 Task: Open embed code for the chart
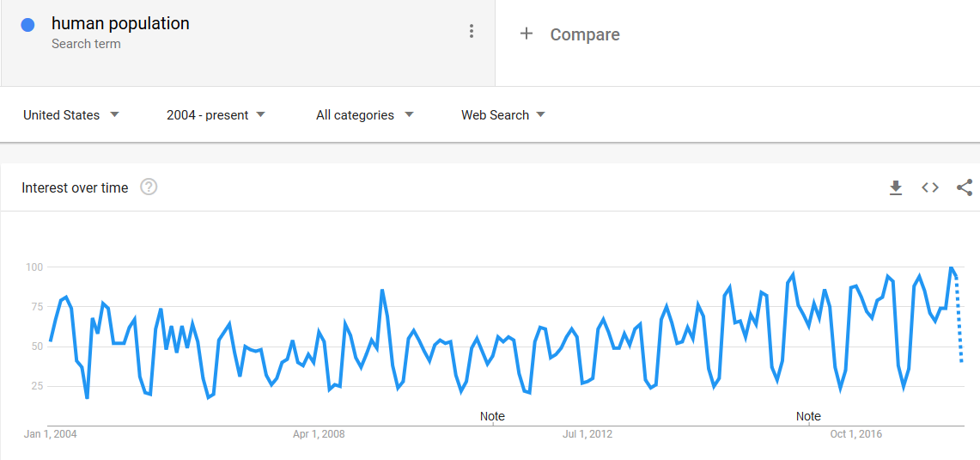[930, 187]
